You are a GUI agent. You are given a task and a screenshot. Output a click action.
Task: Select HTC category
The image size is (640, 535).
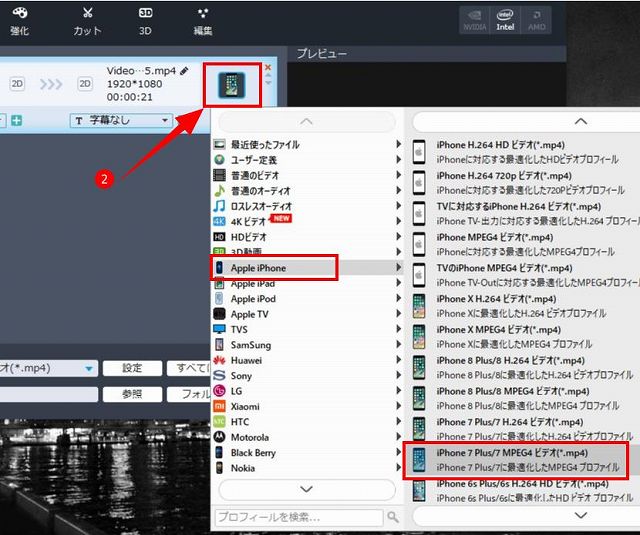(x=306, y=422)
